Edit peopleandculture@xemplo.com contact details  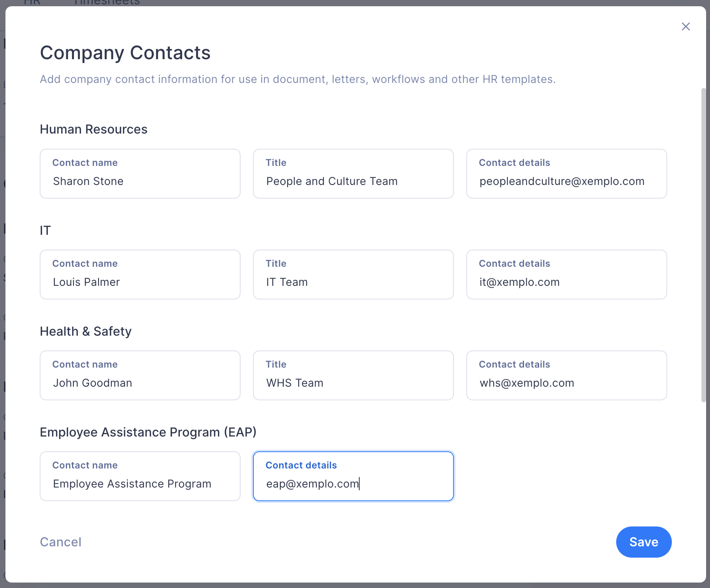[567, 174]
